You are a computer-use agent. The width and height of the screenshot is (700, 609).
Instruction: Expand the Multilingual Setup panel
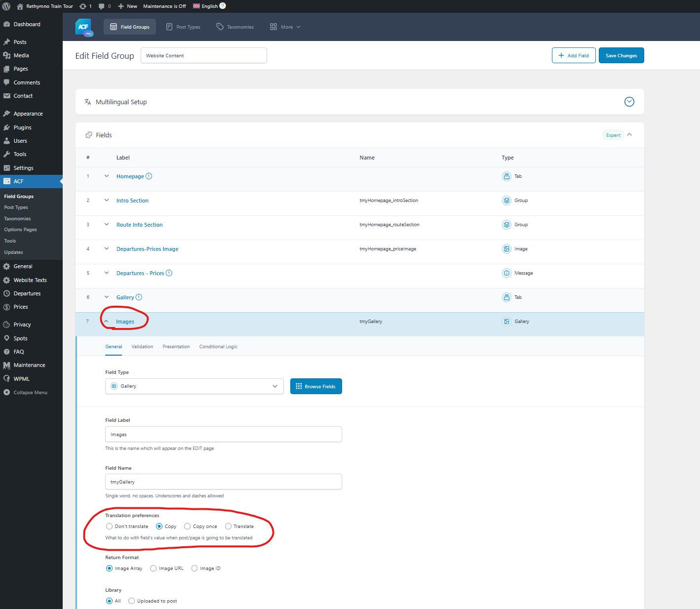point(629,102)
